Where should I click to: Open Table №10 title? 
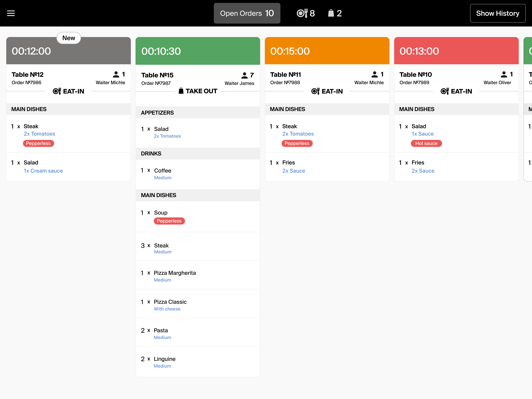click(416, 75)
